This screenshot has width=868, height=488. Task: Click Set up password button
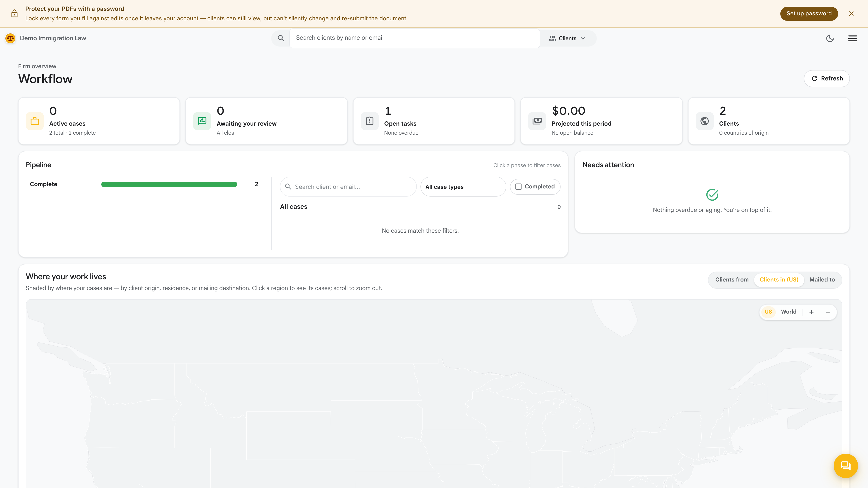[809, 14]
